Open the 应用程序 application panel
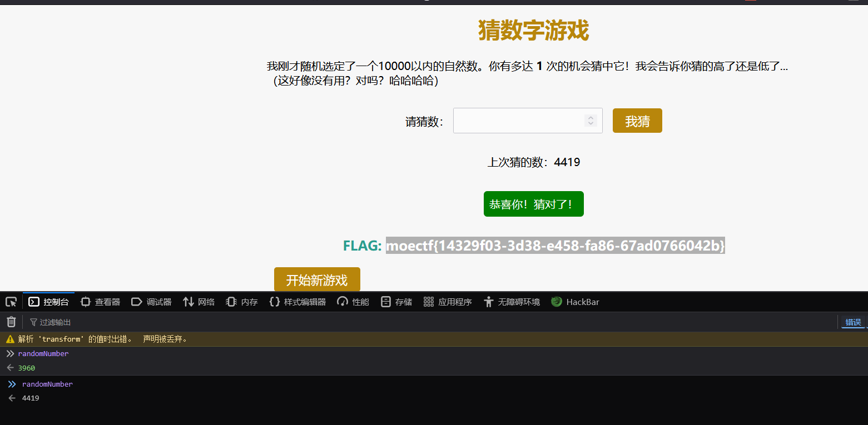Image resolution: width=868 pixels, height=425 pixels. 448,302
